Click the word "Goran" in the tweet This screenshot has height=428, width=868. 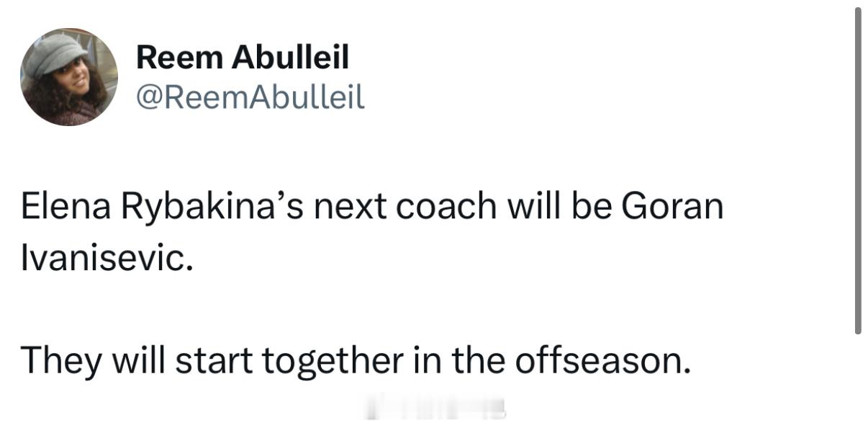pos(672,207)
